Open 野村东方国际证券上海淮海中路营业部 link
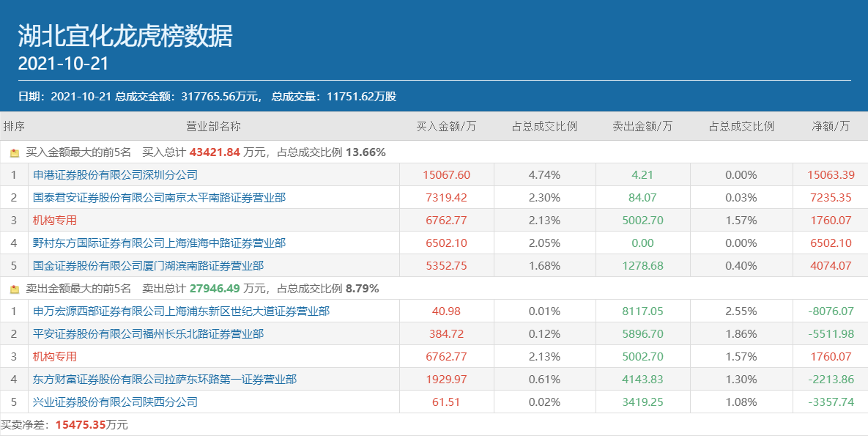 coord(159,243)
